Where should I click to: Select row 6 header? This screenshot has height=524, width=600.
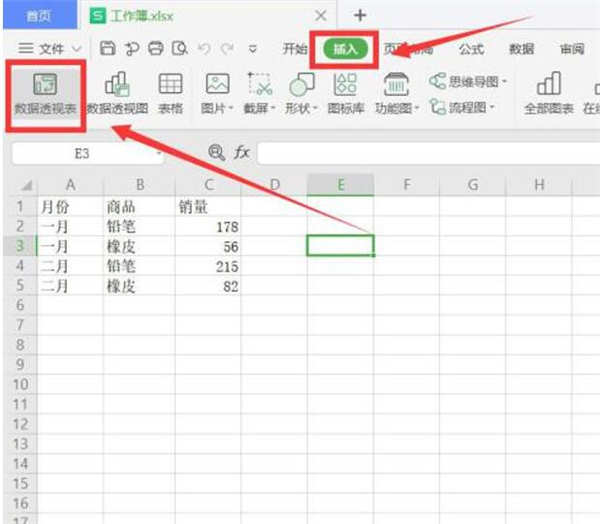click(x=20, y=305)
